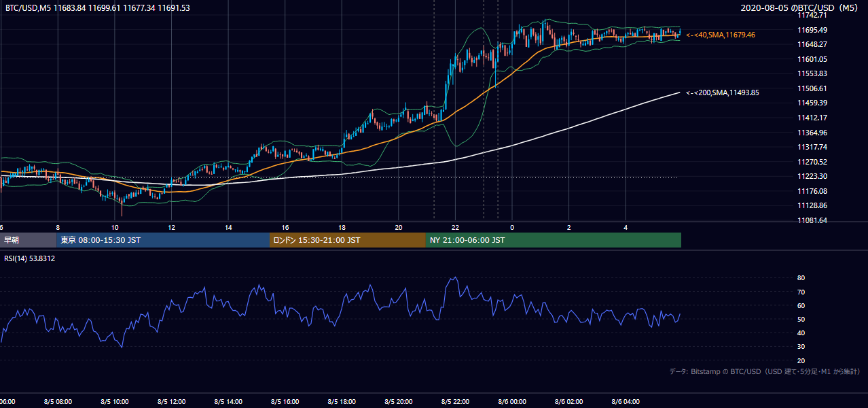
Task: Click the 早朝 session bar
Action: pos(28,240)
